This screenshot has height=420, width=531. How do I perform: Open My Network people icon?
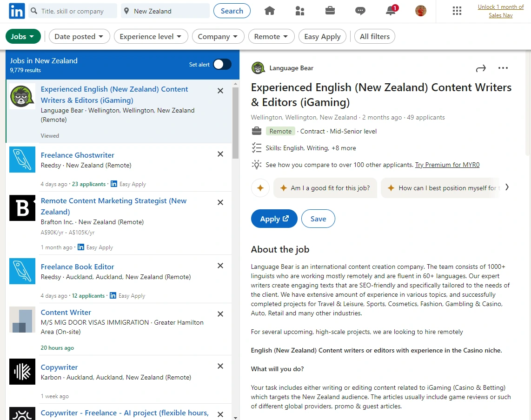(x=300, y=11)
